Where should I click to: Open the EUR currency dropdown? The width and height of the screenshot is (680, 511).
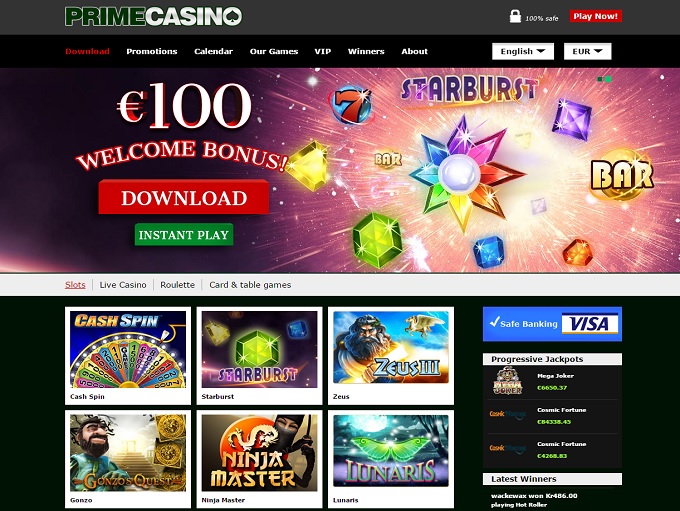(588, 51)
